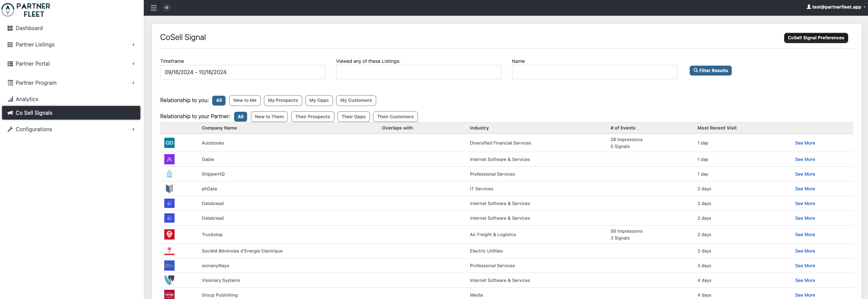Open Partner Portal in the sidebar
This screenshot has width=868, height=299.
click(71, 64)
